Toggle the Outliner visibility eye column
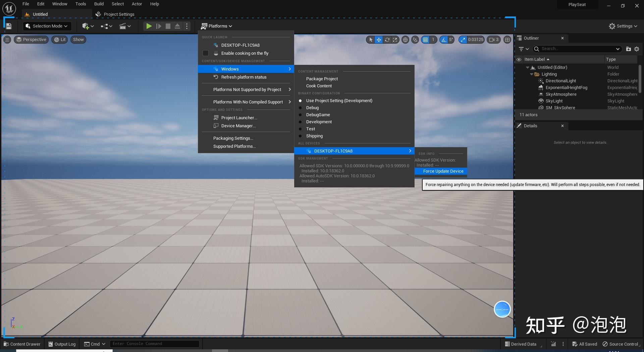The width and height of the screenshot is (644, 352). tap(519, 59)
